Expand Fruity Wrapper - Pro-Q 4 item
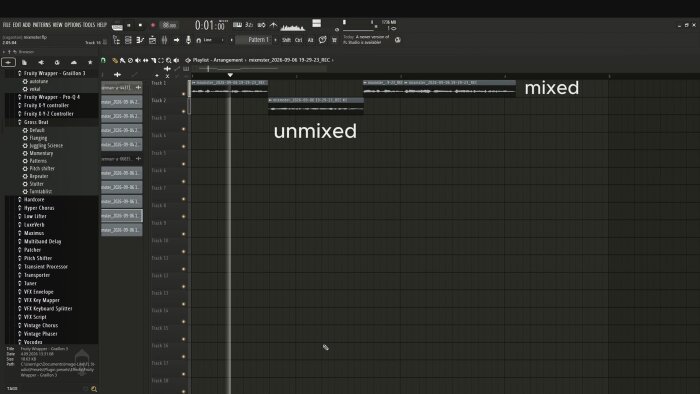This screenshot has height=394, width=700. click(x=52, y=97)
